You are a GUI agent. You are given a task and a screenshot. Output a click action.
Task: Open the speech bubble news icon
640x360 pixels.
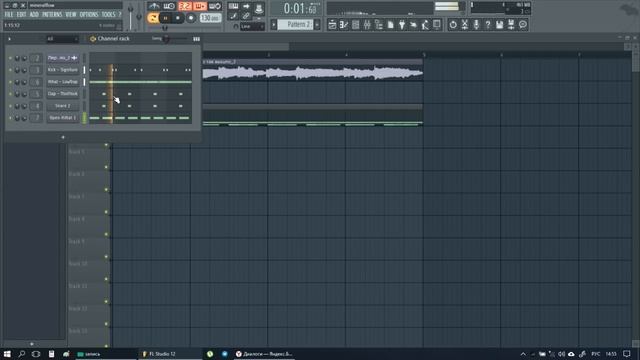point(523,25)
